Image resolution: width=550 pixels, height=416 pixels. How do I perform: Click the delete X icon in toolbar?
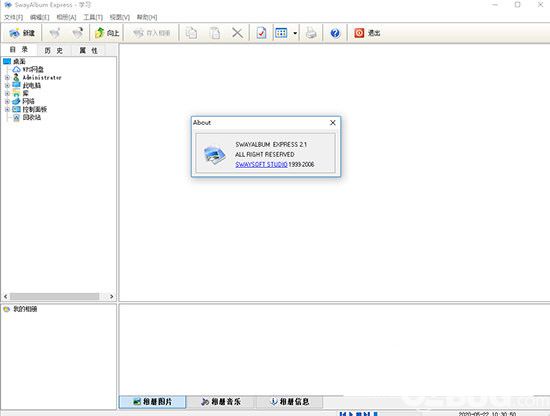pos(237,33)
